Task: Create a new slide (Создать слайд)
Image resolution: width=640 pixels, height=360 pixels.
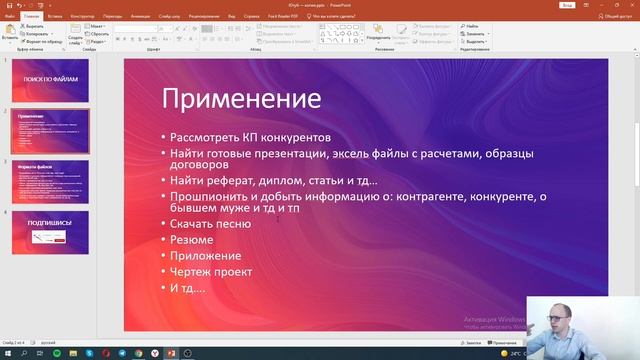Action: coord(75,34)
